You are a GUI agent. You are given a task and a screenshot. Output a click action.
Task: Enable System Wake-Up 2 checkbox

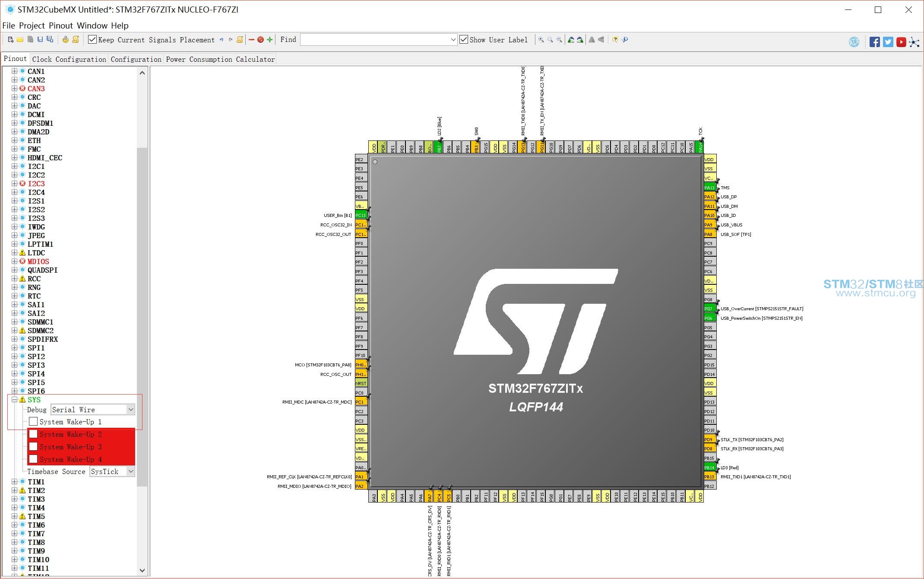pyautogui.click(x=33, y=434)
